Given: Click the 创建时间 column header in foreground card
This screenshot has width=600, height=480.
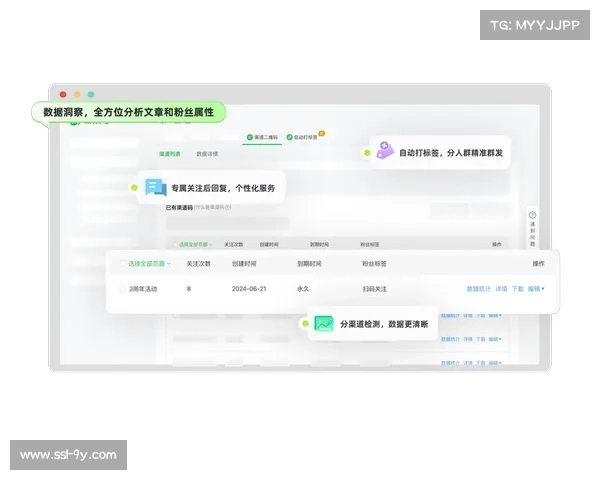Looking at the screenshot, I should (x=244, y=264).
